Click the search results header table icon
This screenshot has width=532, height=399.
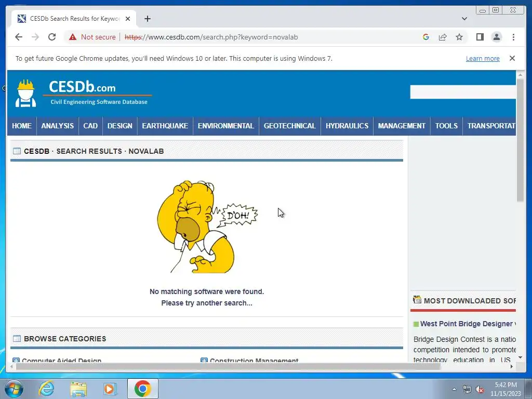tap(17, 151)
